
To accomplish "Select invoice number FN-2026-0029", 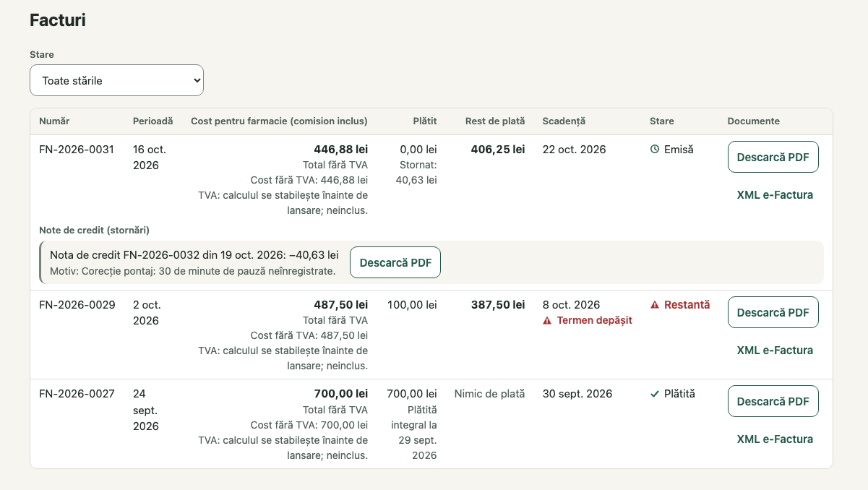I will [x=77, y=305].
